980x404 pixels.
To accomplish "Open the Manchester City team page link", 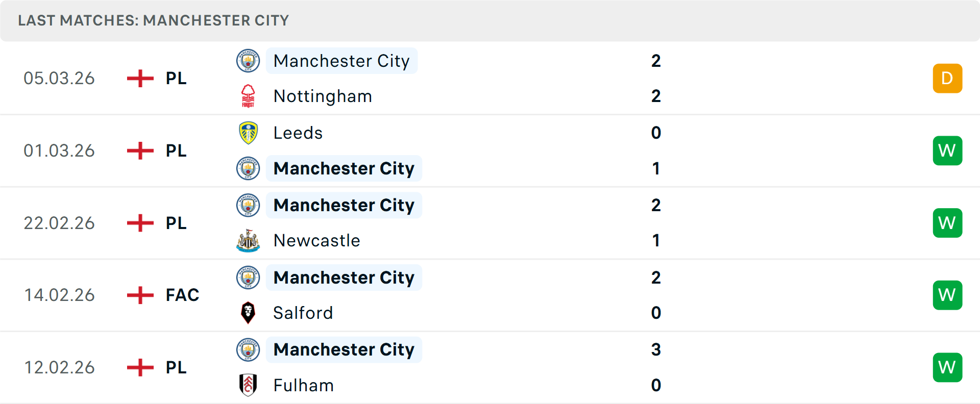I will pos(341,61).
